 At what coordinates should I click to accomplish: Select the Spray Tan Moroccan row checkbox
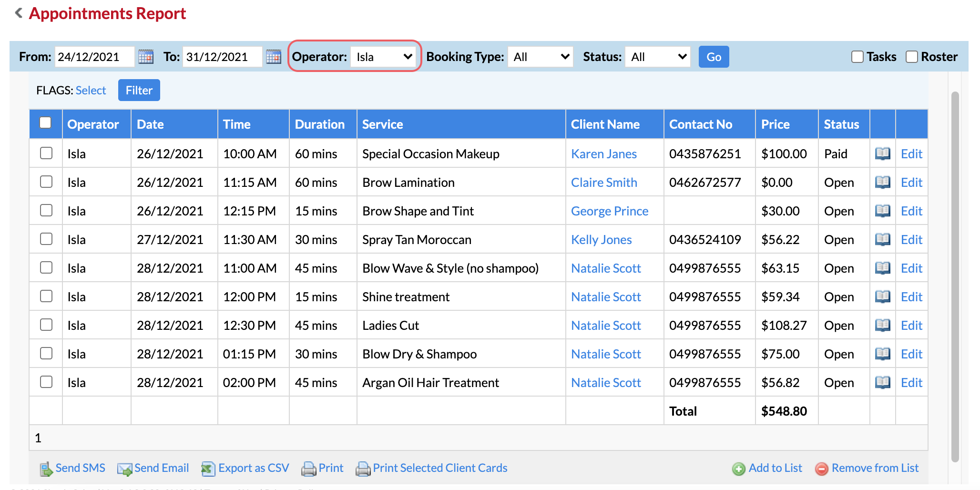(46, 239)
